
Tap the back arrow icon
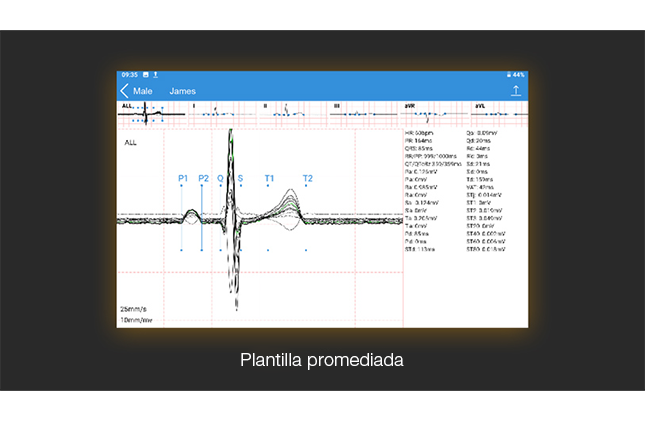[124, 91]
